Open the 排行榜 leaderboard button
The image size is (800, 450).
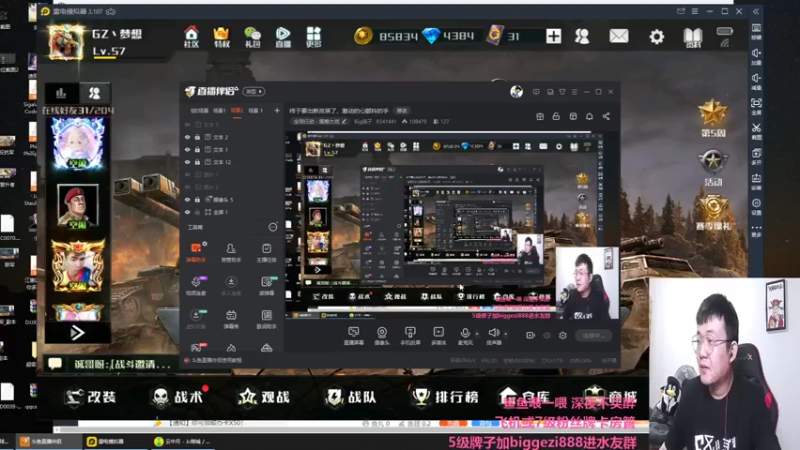coord(445,397)
